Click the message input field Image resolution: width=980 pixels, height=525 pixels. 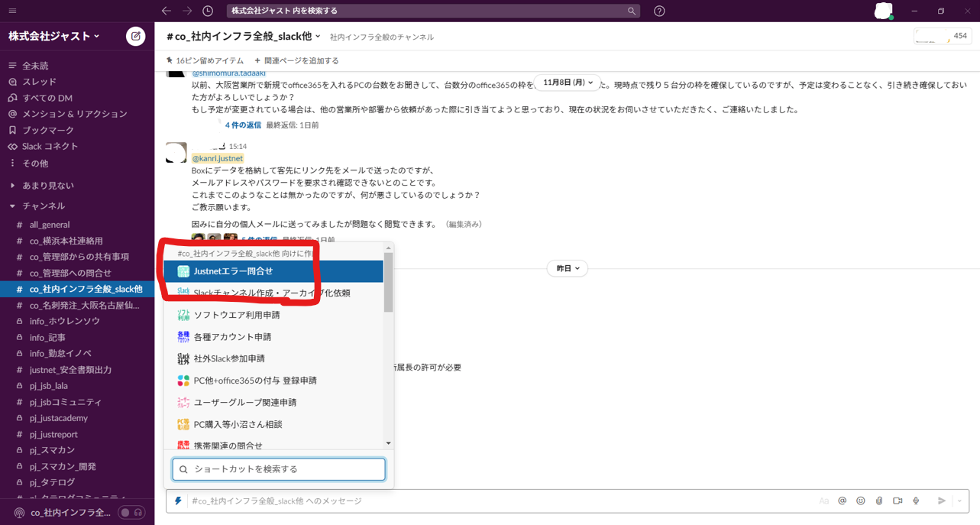(x=500, y=501)
